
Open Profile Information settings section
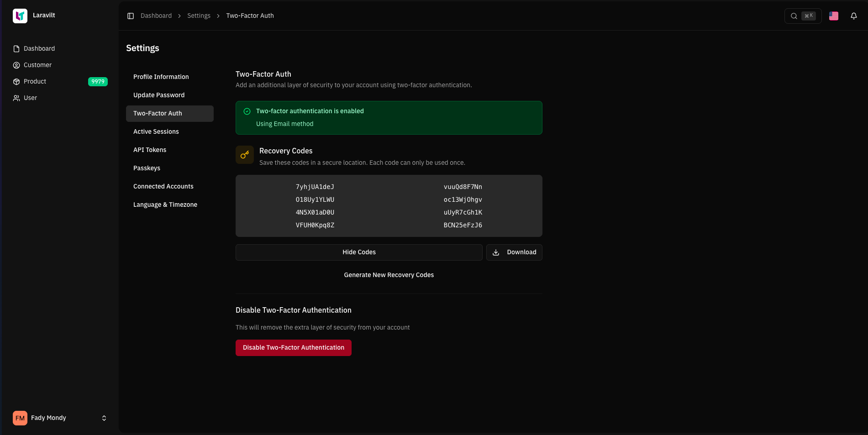click(x=161, y=77)
